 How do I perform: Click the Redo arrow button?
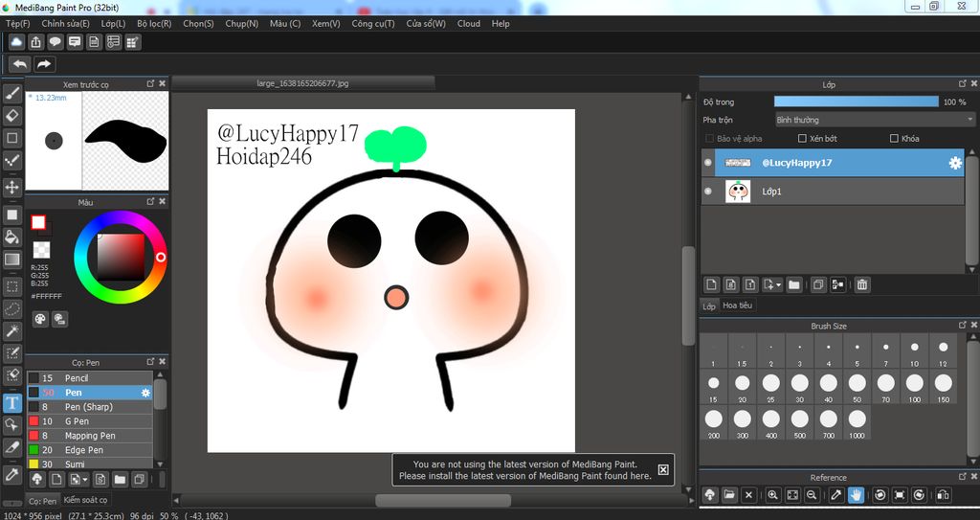click(44, 64)
